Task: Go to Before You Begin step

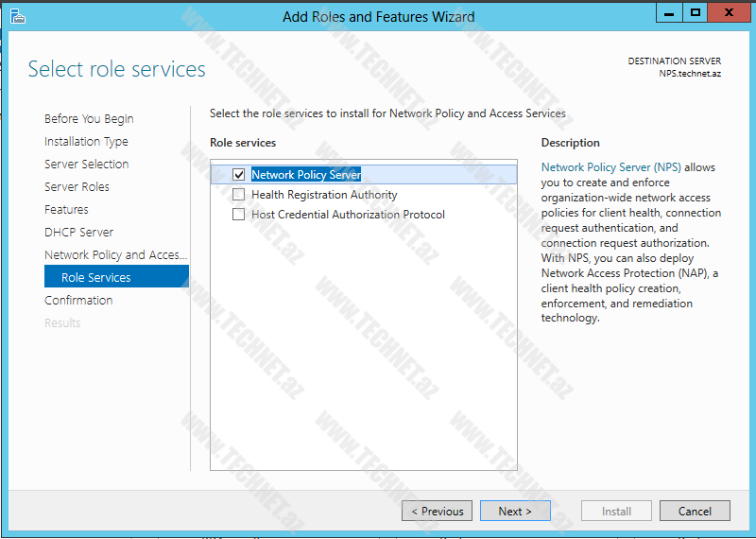Action: 89,119
